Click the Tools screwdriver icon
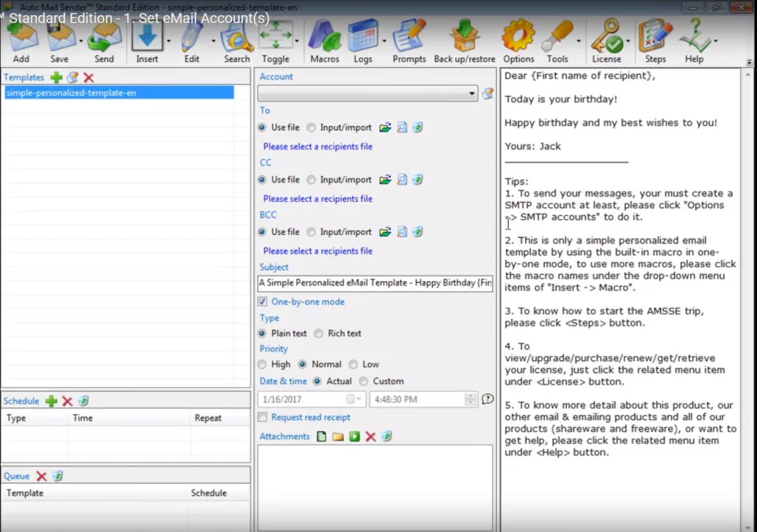The image size is (757, 532). tap(557, 43)
